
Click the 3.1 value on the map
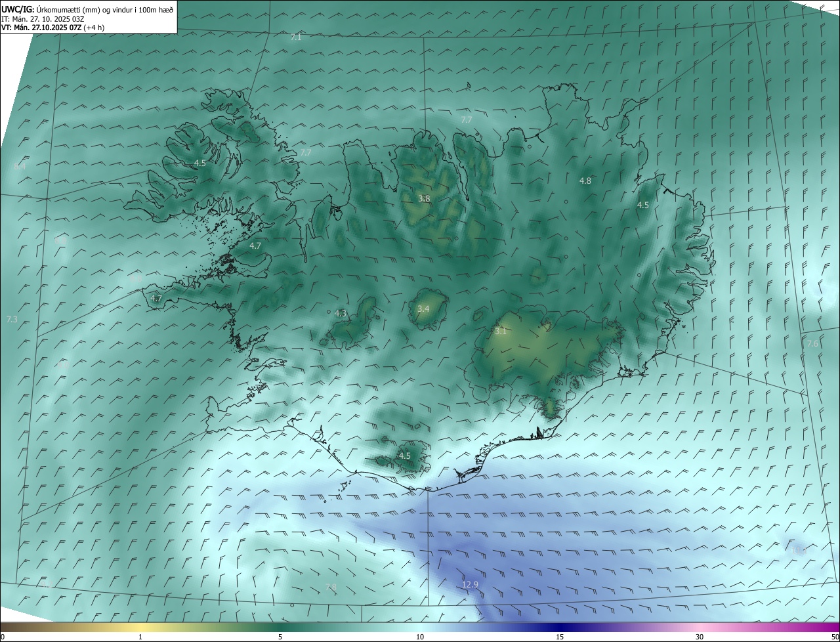pyautogui.click(x=501, y=332)
